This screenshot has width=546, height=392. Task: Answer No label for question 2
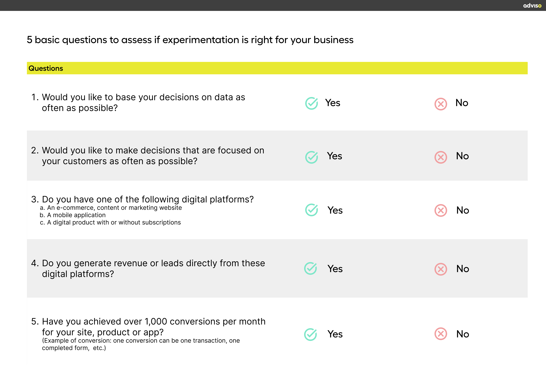462,156
